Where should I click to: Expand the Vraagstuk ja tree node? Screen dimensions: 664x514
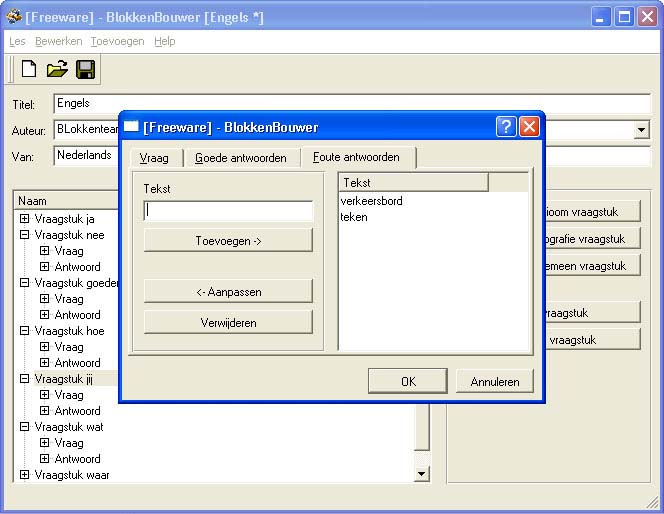pos(24,219)
